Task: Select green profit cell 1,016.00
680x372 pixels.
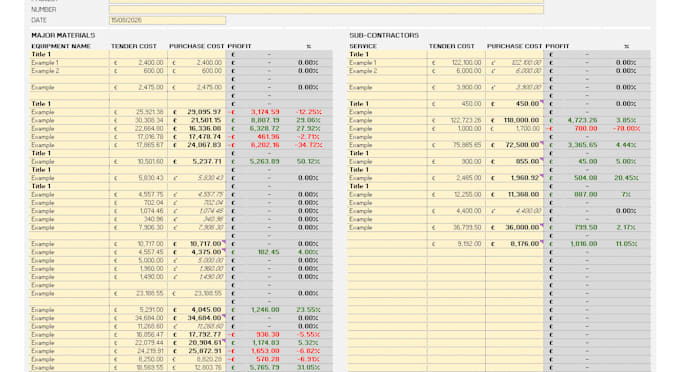Action: [x=584, y=244]
